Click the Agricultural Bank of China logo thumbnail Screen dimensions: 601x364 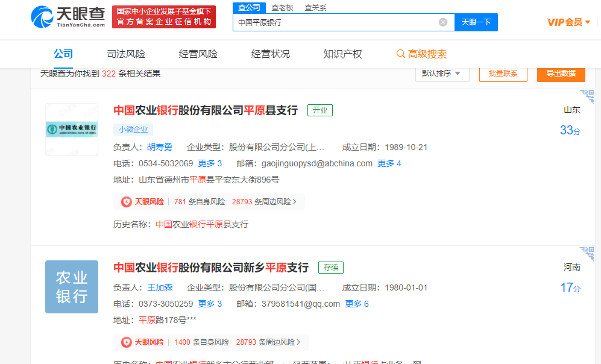pos(72,130)
